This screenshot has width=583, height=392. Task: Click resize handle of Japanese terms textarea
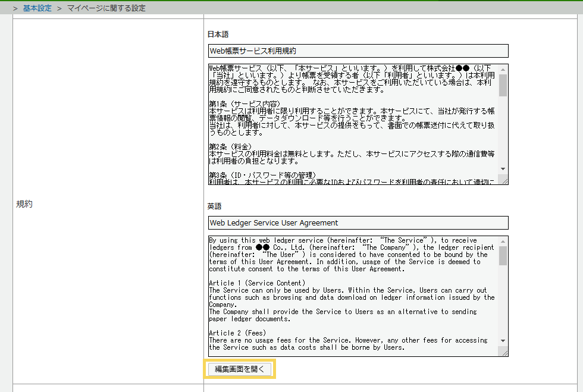coord(504,180)
